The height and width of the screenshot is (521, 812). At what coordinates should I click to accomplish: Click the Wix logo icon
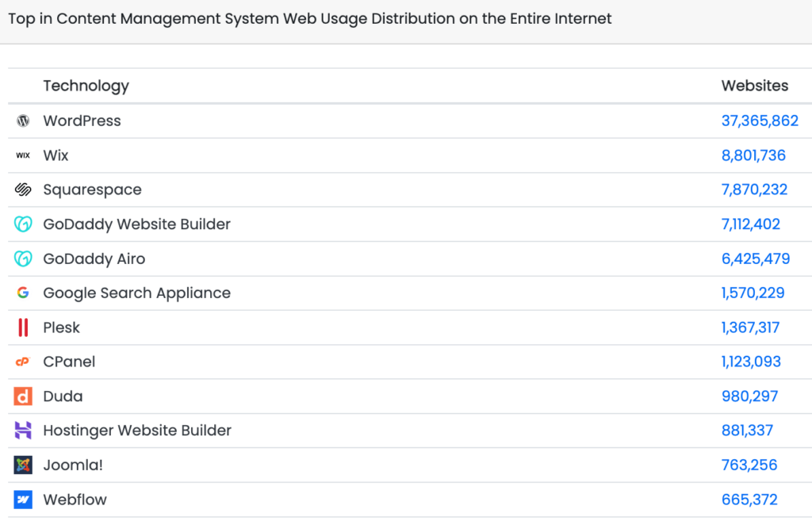click(x=23, y=155)
